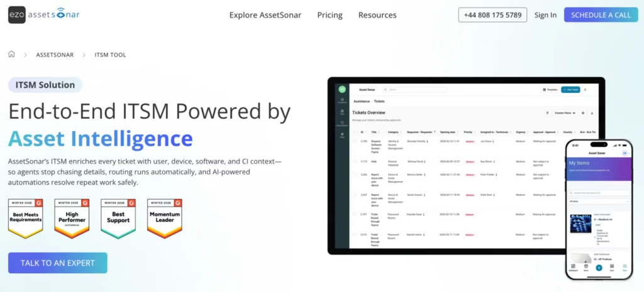Open the Explore AssetSonar menu
Viewport: 644px width, 292px height.
click(265, 15)
